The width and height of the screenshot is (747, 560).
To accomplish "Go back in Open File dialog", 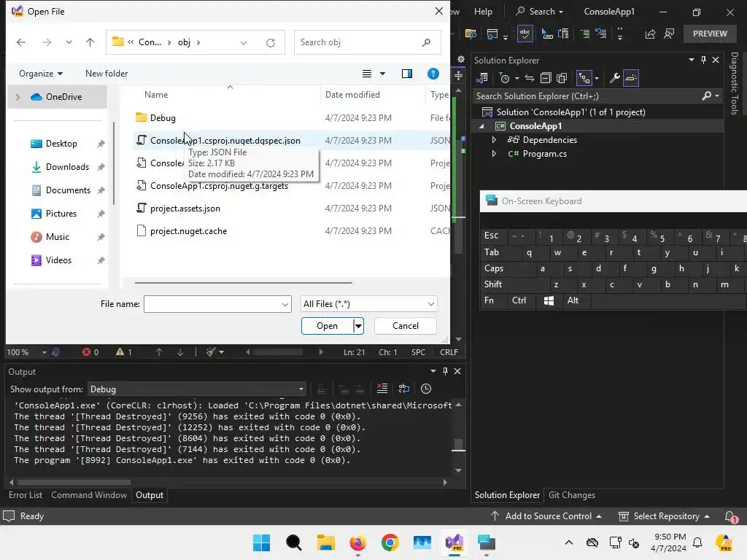I will (x=21, y=42).
